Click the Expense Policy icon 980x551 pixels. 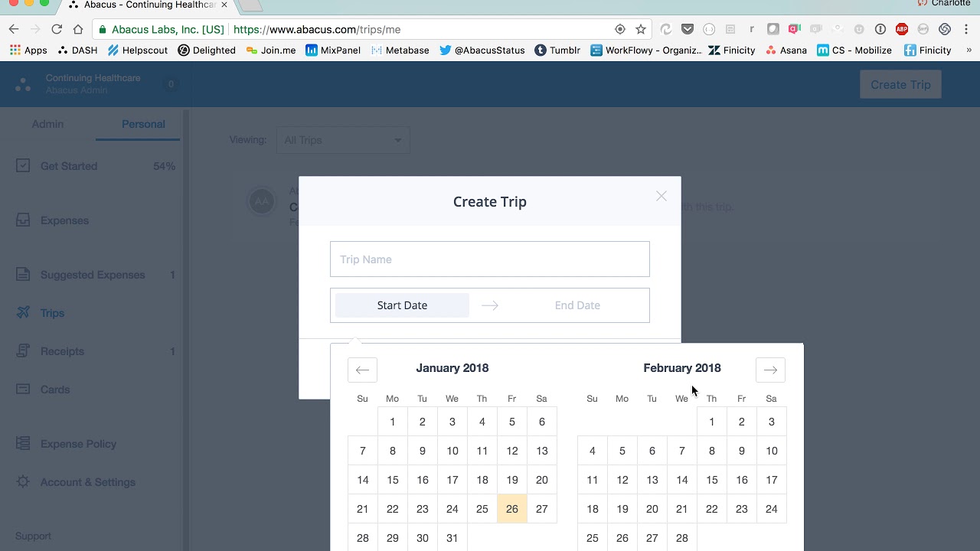23,443
